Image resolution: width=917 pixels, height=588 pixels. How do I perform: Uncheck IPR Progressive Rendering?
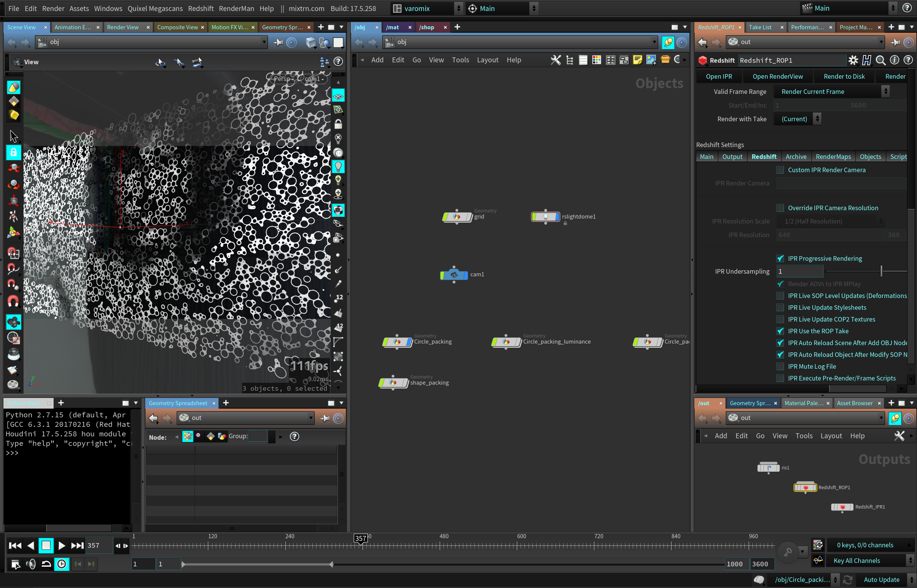click(x=780, y=258)
